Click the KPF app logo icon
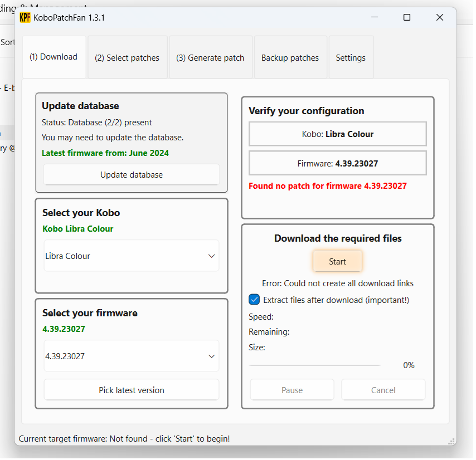The image size is (476, 460). coord(25,17)
